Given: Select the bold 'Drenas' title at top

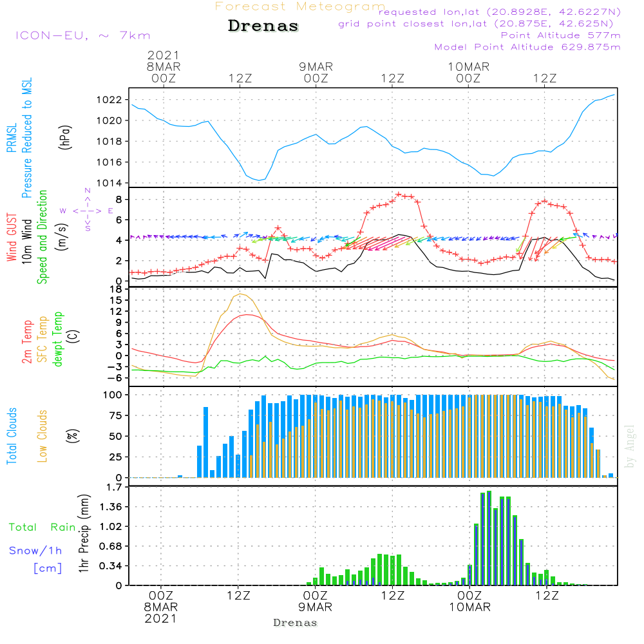Looking at the screenshot, I should [263, 26].
